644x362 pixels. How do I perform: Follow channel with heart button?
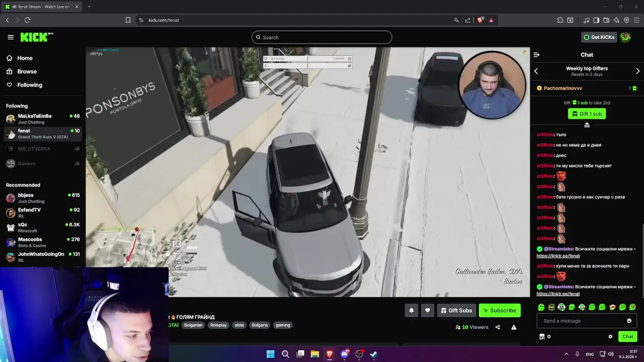click(428, 310)
